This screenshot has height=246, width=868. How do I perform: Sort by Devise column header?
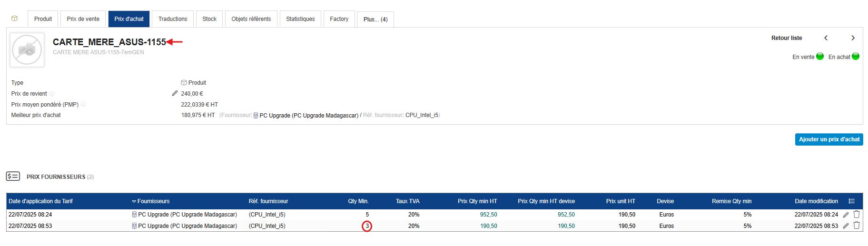665,201
